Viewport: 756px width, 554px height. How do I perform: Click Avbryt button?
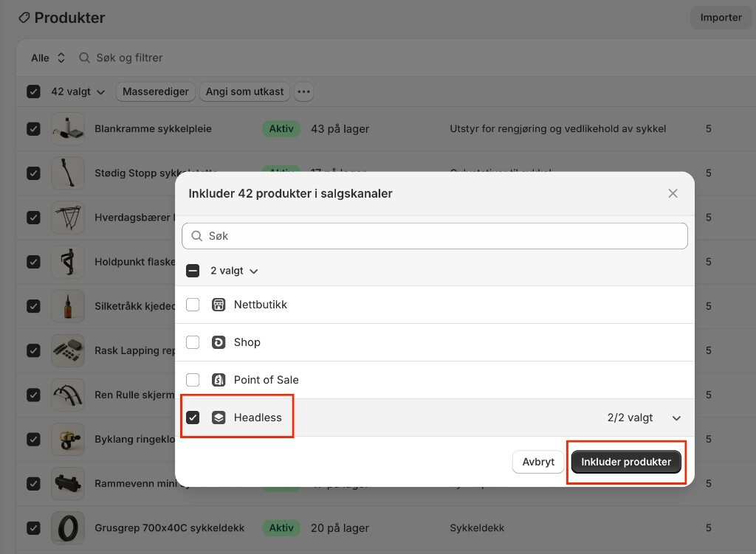(538, 462)
